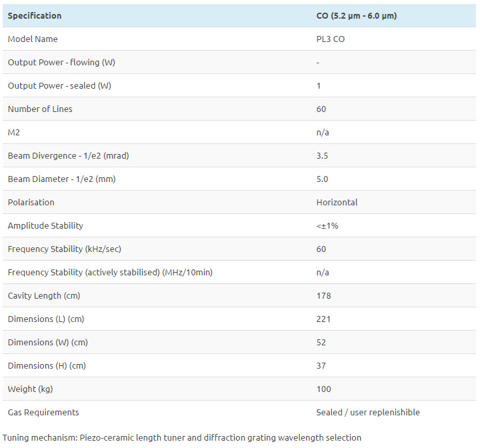Click Frequency Stability (kHz/sec) label
This screenshot has height=448, width=480.
[65, 249]
